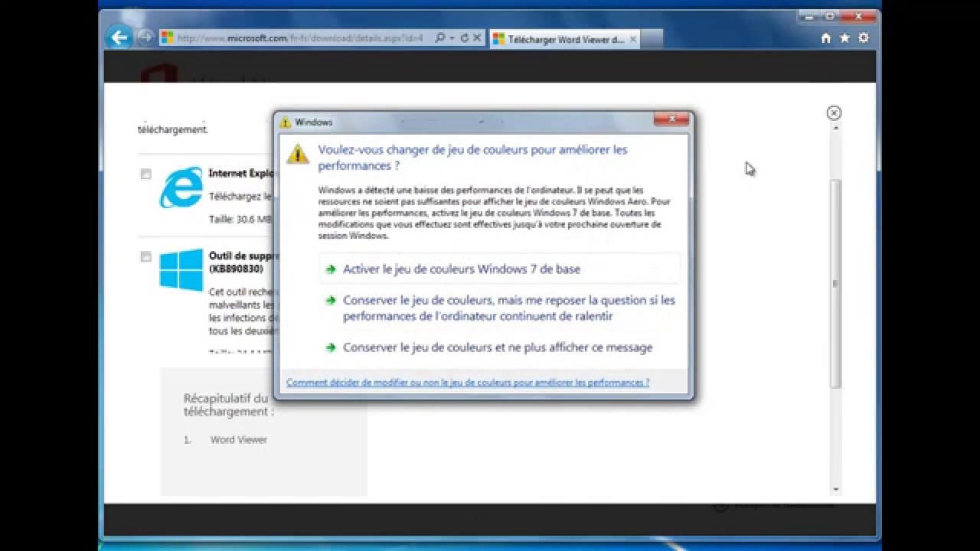Click the Taille: 30.6 MB text
The width and height of the screenshot is (980, 551).
coord(240,219)
